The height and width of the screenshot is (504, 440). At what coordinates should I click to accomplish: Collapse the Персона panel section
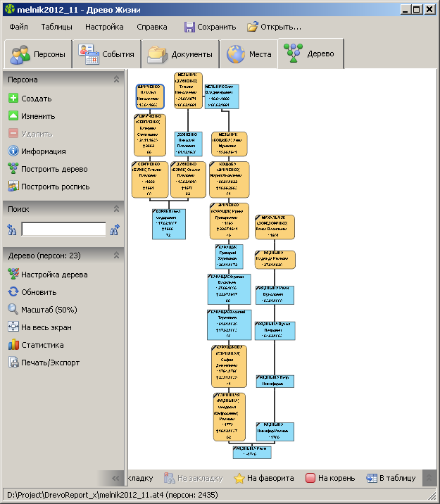click(114, 80)
